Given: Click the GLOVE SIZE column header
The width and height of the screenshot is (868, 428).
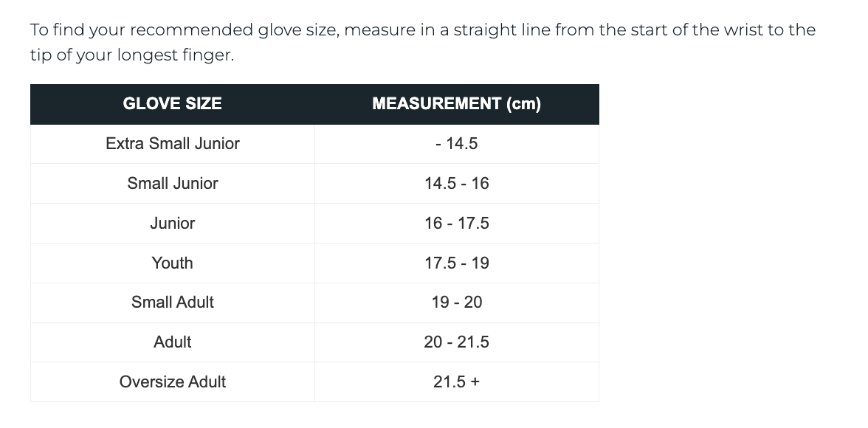Looking at the screenshot, I should [172, 104].
